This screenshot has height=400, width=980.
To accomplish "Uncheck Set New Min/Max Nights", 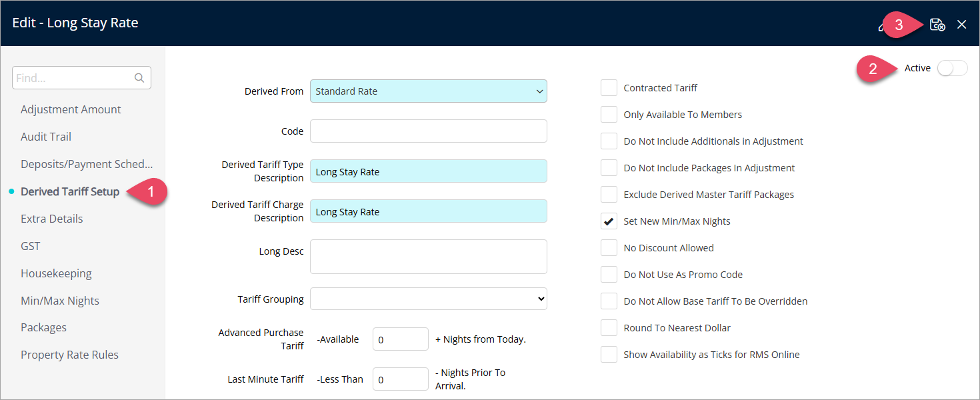I will pyautogui.click(x=609, y=221).
